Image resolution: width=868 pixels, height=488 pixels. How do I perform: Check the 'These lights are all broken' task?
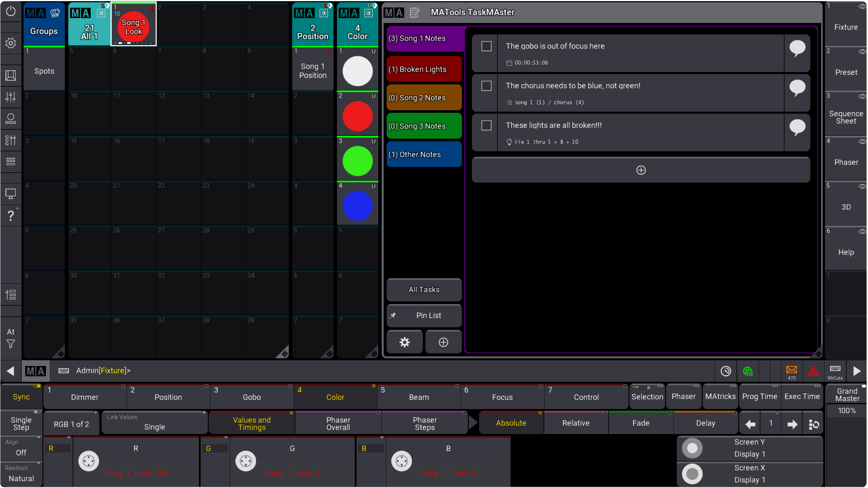click(486, 125)
